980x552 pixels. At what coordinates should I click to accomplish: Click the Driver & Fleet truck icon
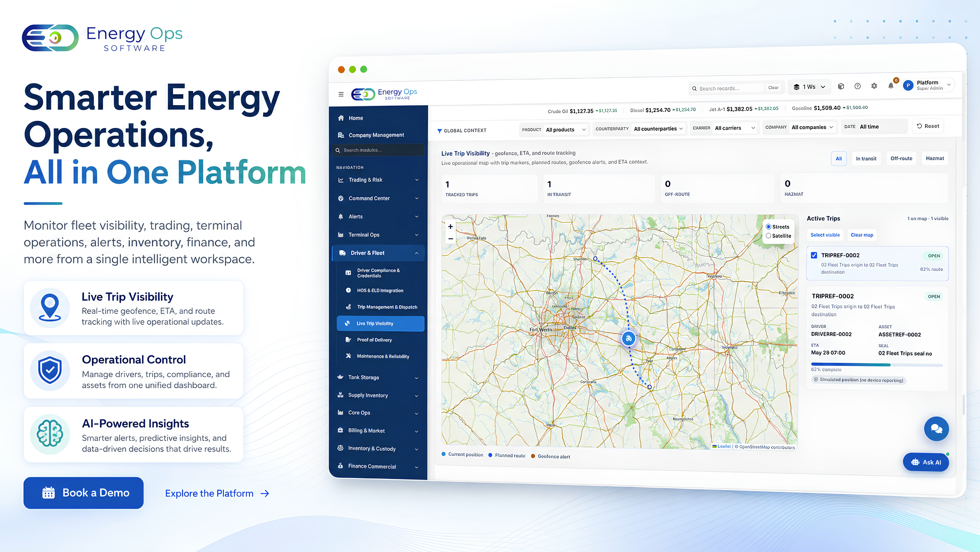tap(342, 253)
